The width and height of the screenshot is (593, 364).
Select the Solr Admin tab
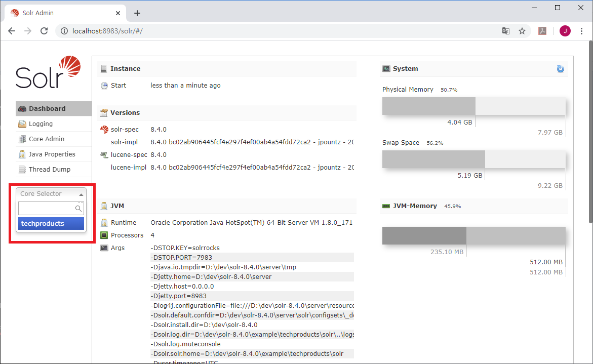[x=66, y=13]
